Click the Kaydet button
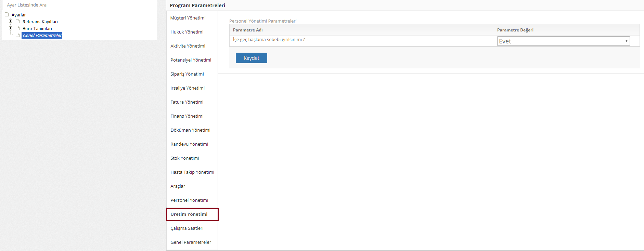This screenshot has width=644, height=251. pyautogui.click(x=251, y=58)
